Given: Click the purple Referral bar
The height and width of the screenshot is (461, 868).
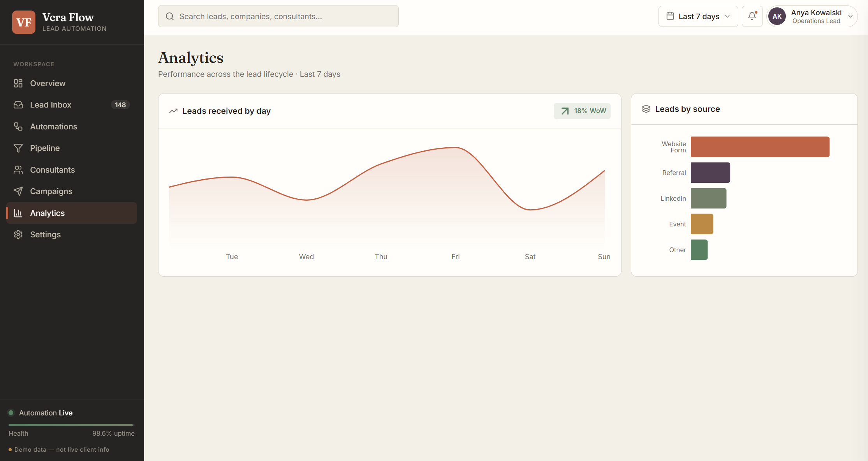Looking at the screenshot, I should click(x=710, y=173).
